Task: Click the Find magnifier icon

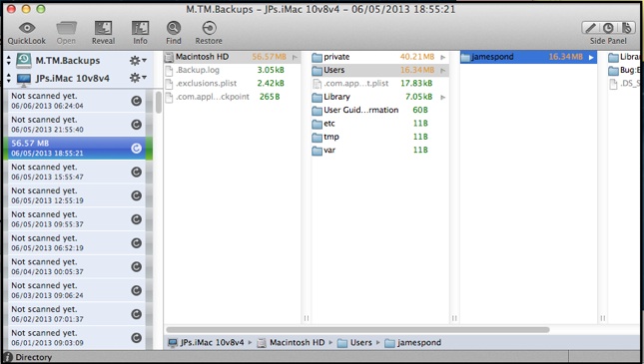Action: tap(174, 28)
